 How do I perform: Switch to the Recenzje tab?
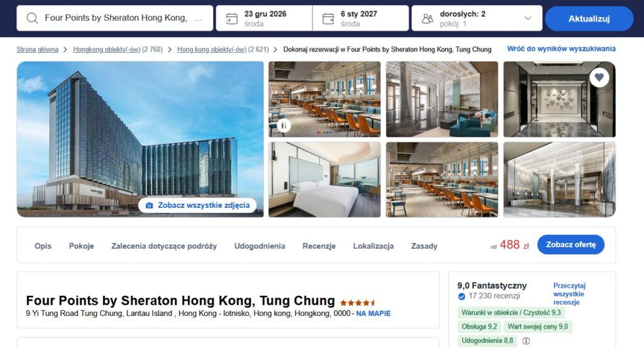[x=319, y=246]
